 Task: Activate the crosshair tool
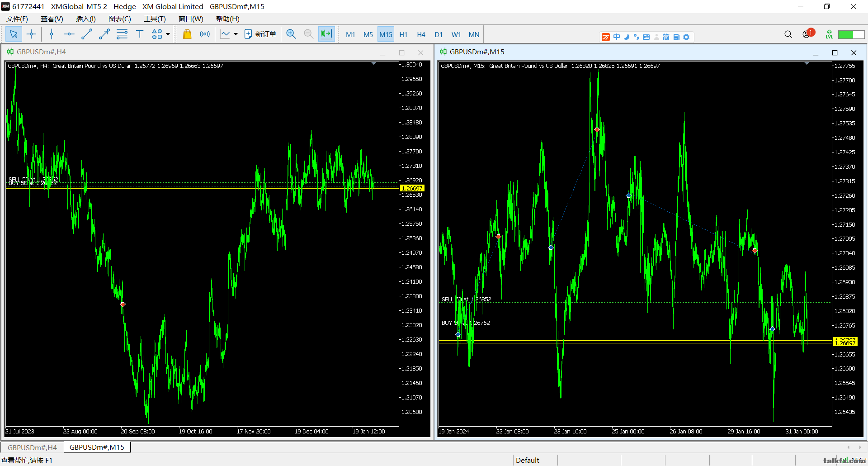coord(31,34)
